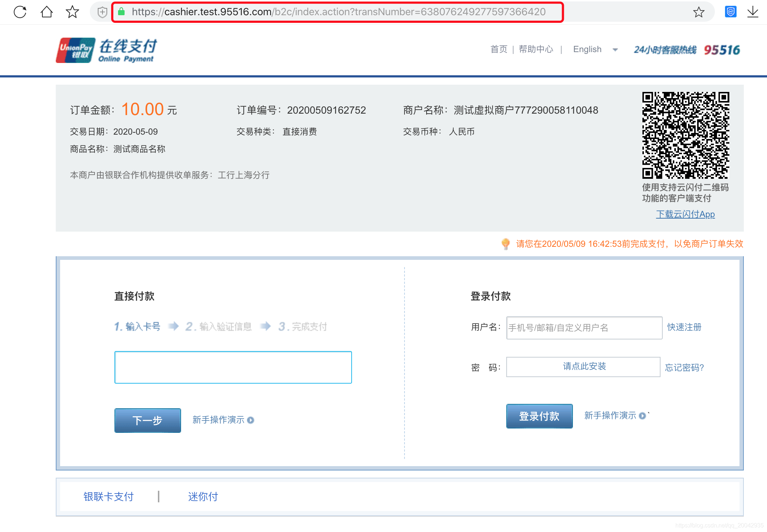Switch to the 迷你付 tab
Viewport: 767px width, 532px height.
point(203,497)
